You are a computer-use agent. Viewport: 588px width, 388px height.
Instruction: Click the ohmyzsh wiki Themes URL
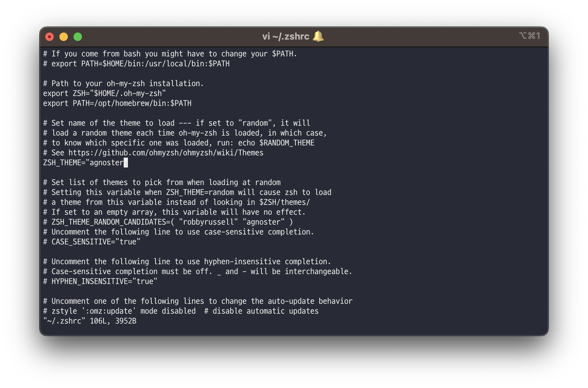tap(166, 153)
